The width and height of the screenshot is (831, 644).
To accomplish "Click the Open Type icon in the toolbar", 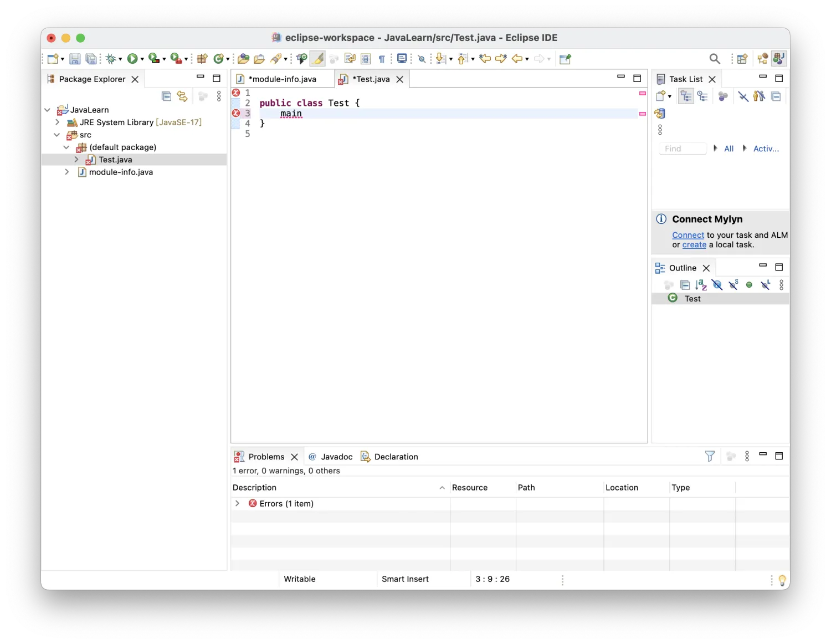I will [x=243, y=59].
